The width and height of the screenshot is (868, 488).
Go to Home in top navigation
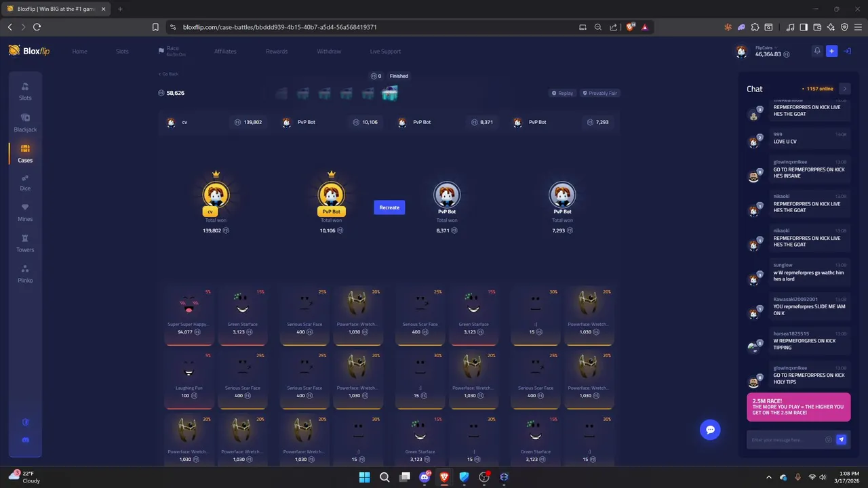[x=80, y=52]
